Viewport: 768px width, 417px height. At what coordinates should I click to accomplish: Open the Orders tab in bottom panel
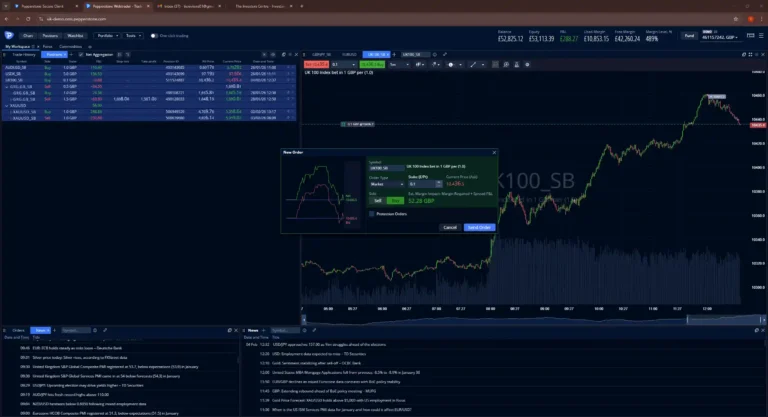pyautogui.click(x=18, y=330)
